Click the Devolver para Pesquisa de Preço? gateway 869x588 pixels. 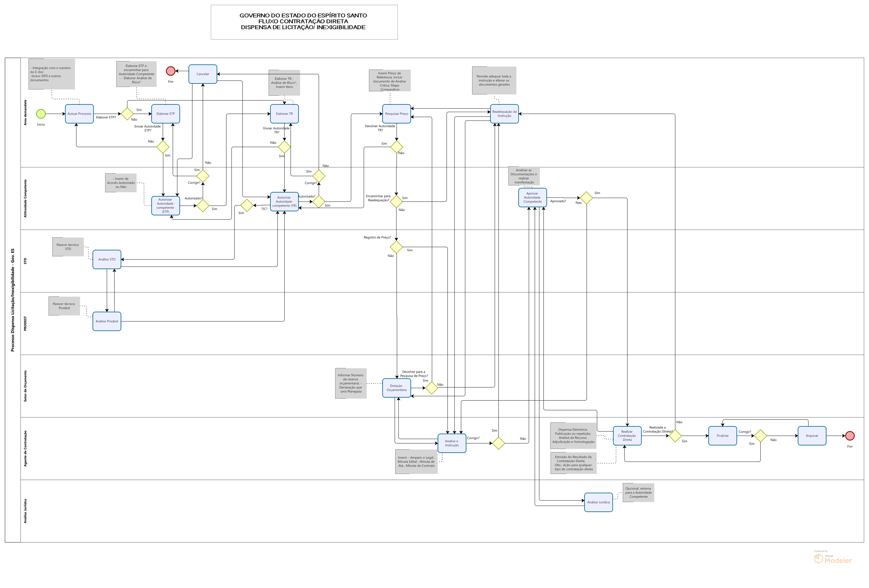(x=432, y=388)
